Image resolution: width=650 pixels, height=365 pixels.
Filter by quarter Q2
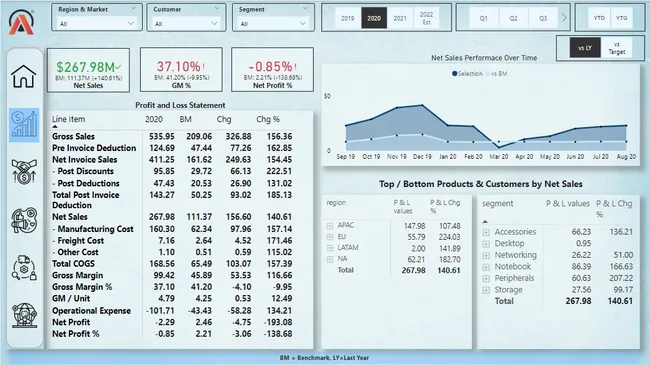(x=513, y=18)
